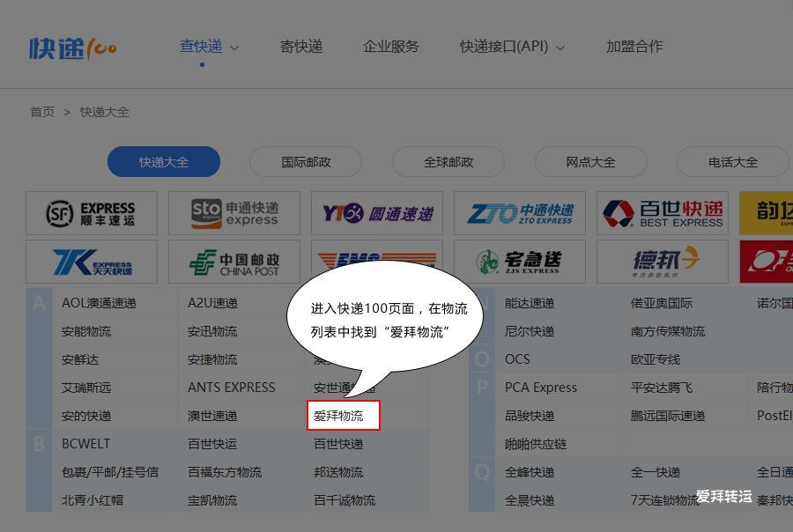Open 加盟合作 in the top navigation
The width and height of the screenshot is (793, 532).
pos(634,47)
